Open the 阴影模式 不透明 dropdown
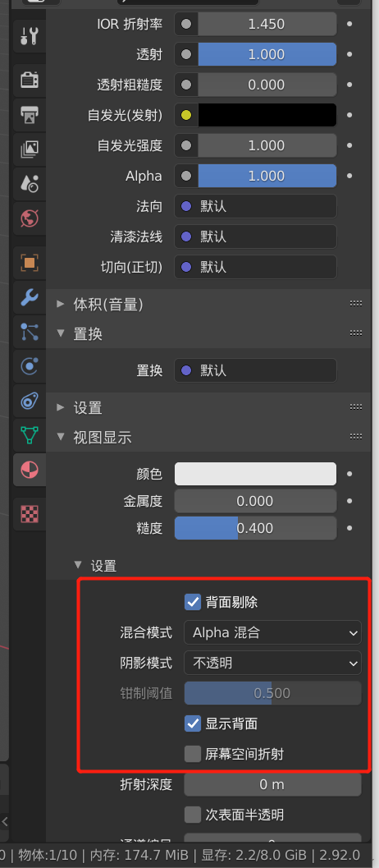 [x=273, y=664]
